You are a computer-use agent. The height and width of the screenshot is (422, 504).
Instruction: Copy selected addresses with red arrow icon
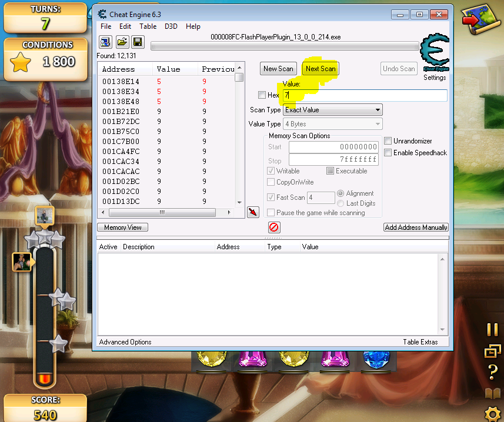[253, 212]
